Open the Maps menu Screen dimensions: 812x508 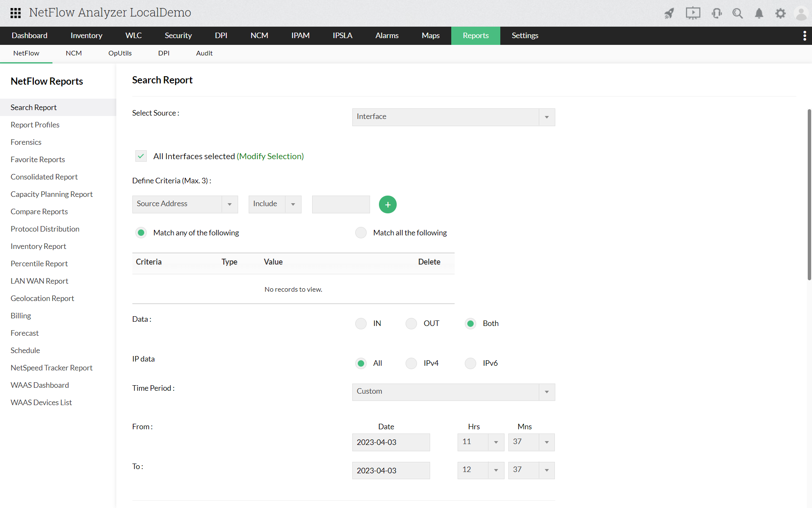(x=431, y=36)
